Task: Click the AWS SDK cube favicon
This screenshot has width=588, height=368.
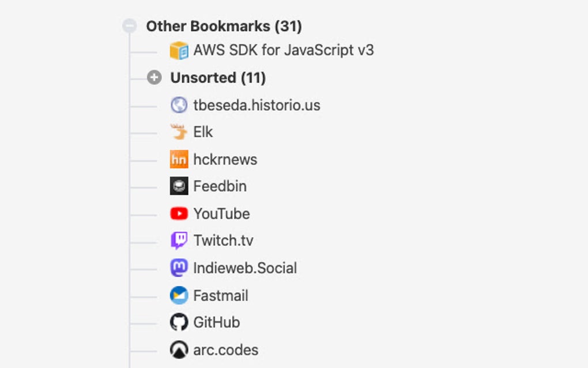Action: pos(179,50)
